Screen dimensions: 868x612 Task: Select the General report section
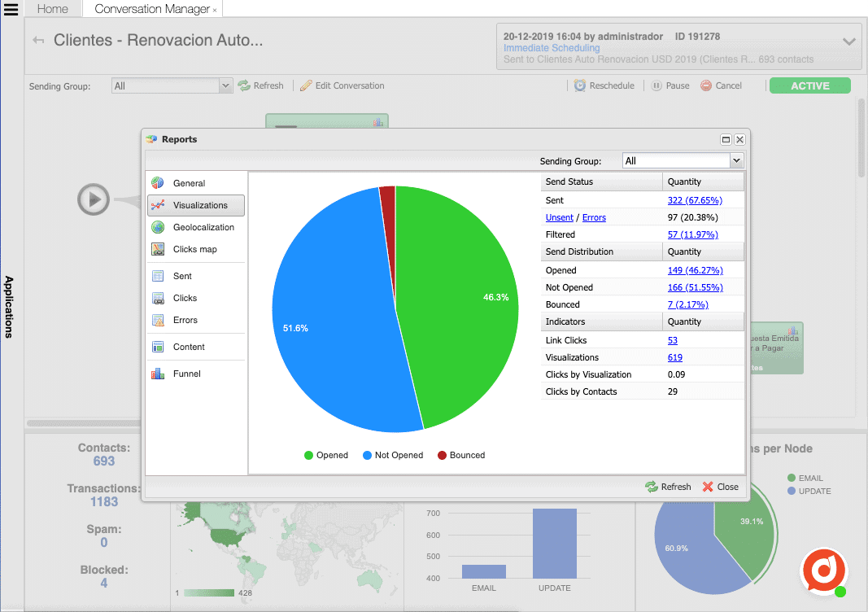tap(188, 182)
